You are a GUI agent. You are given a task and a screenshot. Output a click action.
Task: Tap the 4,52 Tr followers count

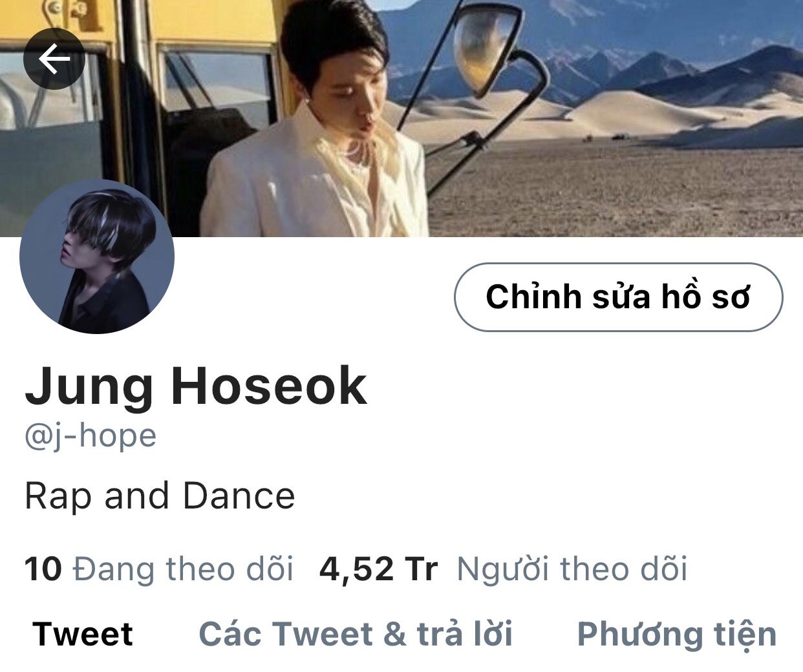(x=378, y=569)
